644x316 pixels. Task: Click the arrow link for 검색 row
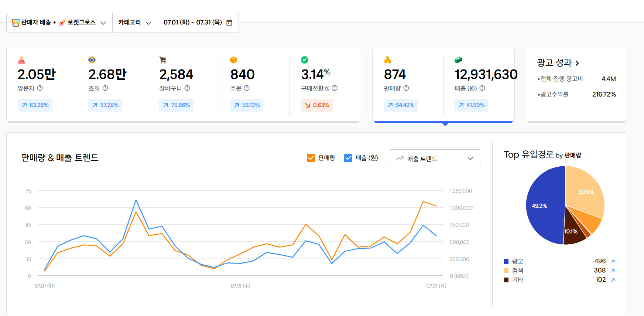(613, 271)
